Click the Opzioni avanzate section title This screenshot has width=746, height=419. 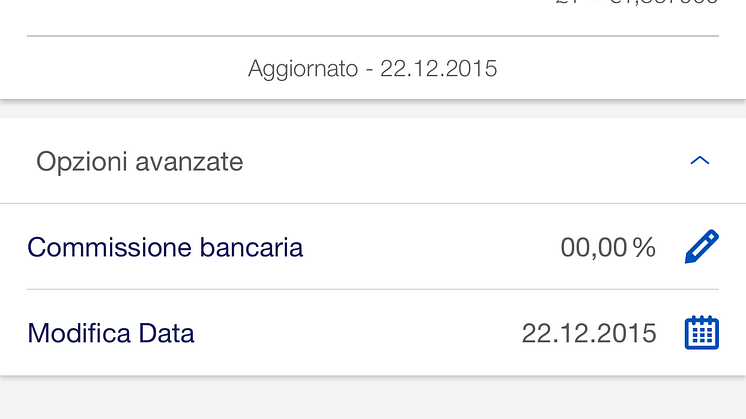pos(140,162)
